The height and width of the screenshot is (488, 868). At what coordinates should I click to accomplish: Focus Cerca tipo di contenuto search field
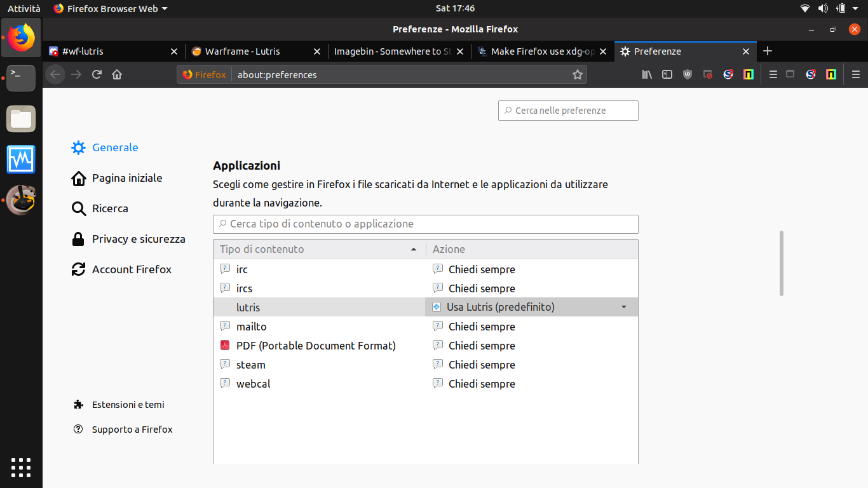[426, 224]
